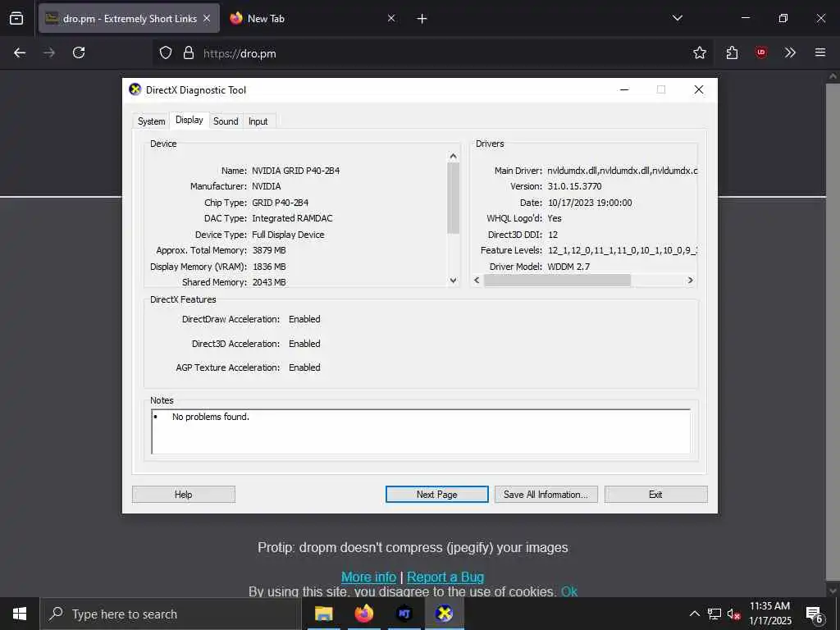Close the DirectX Diagnostic Tool window
Image resolution: width=840 pixels, height=630 pixels.
(699, 89)
